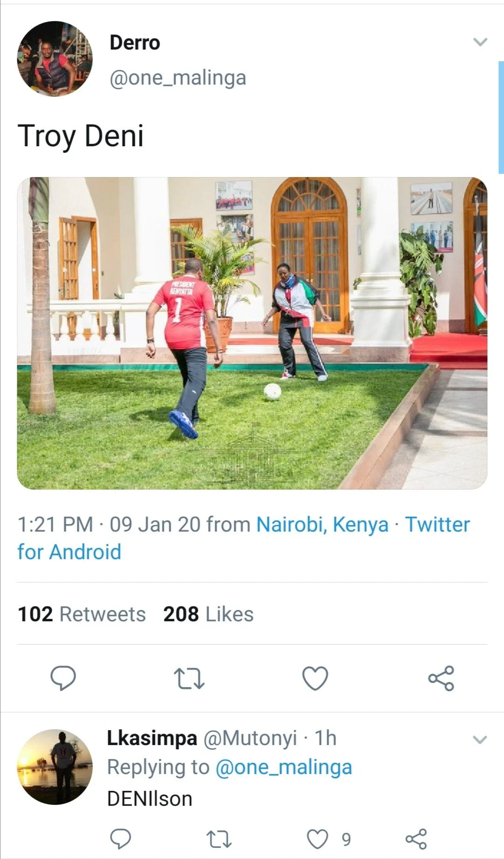504x859 pixels.
Task: Share the main tweet by Derro
Action: coord(441,678)
